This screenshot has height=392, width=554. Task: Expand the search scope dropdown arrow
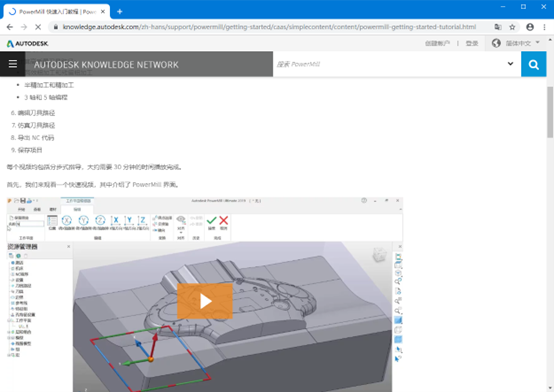(x=510, y=64)
